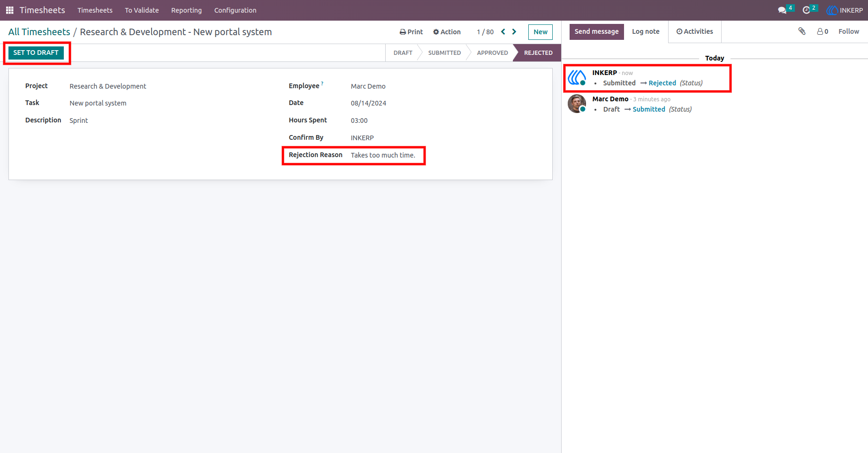Open the Reporting menu
This screenshot has width=868, height=453.
[186, 10]
